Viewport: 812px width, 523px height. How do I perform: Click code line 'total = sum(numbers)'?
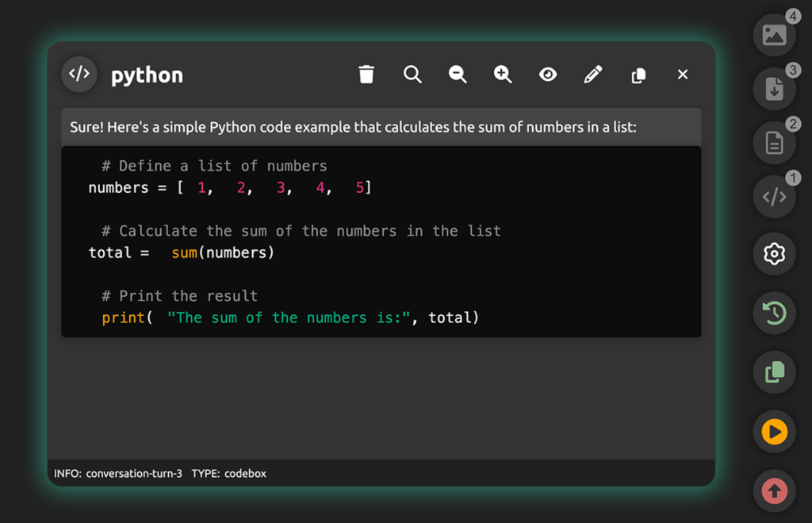pos(182,252)
